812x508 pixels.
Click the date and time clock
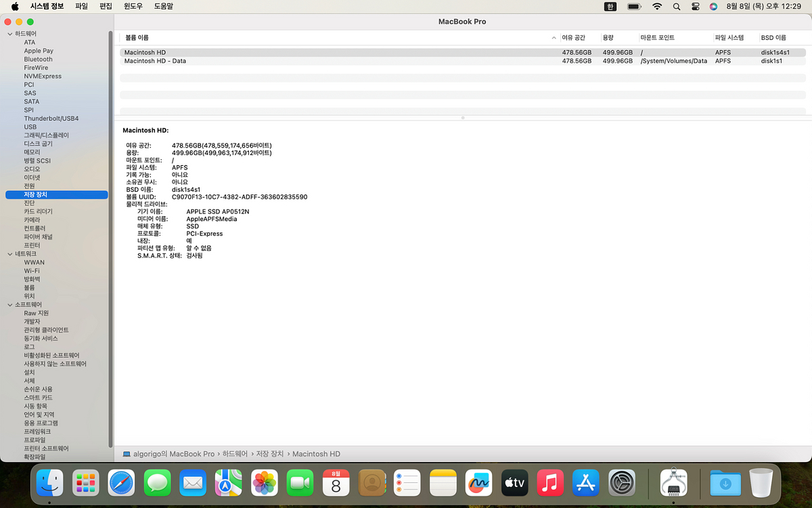click(x=763, y=6)
